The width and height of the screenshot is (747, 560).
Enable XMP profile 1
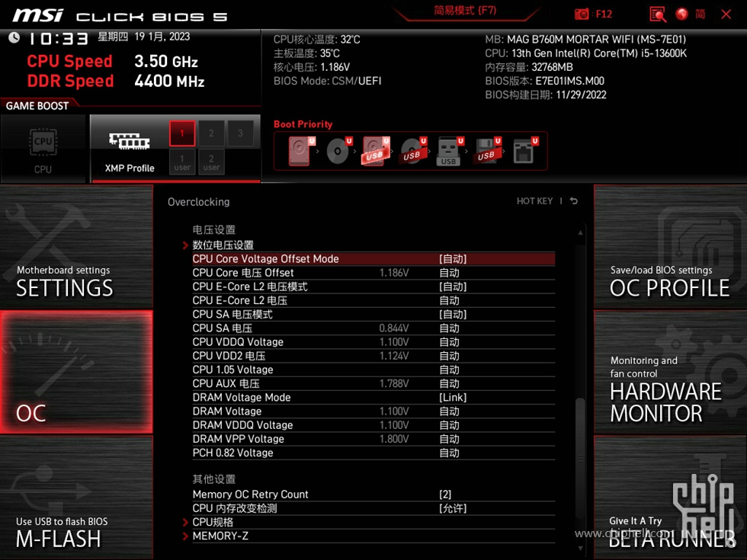click(182, 133)
